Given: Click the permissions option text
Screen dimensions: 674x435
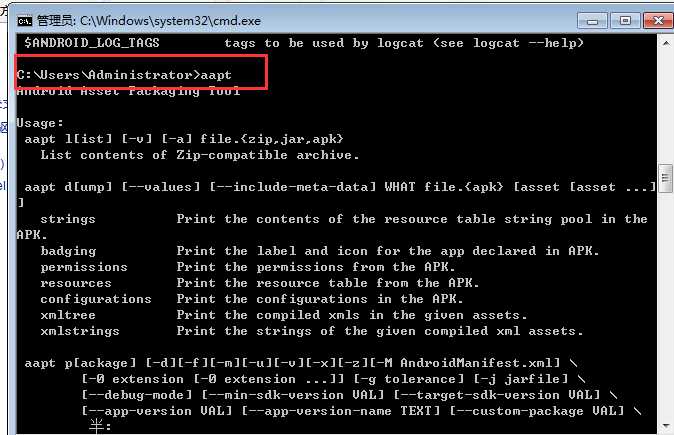Looking at the screenshot, I should tap(84, 267).
